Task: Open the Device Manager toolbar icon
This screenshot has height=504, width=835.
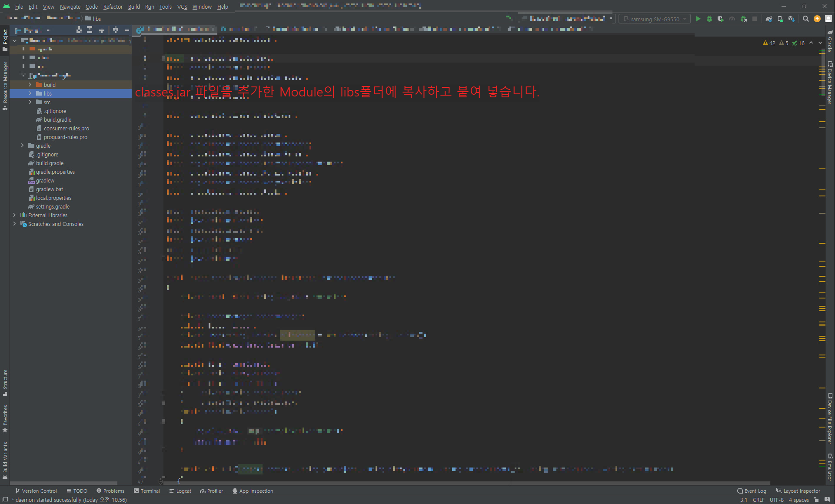Action: [x=780, y=19]
